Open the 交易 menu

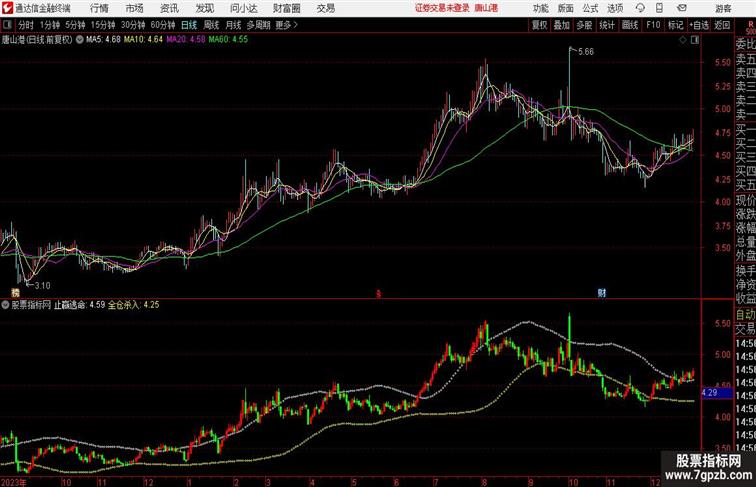point(325,8)
